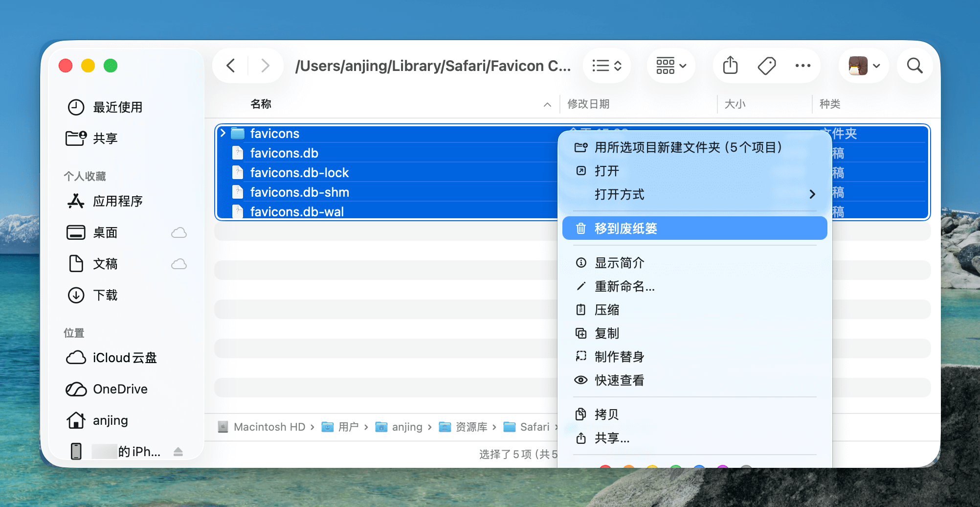Choose 移到废纸篓 in context menu
Viewport: 980px width, 507px height.
694,229
